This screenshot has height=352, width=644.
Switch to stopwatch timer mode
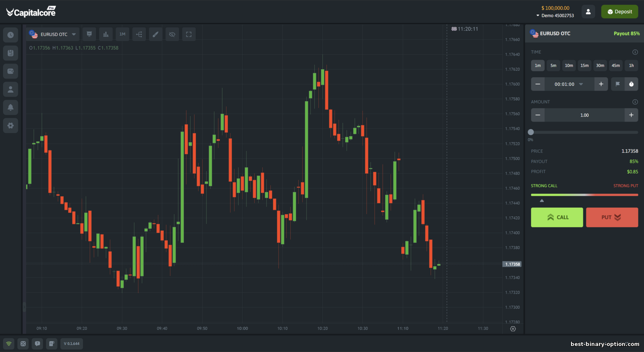pyautogui.click(x=631, y=84)
